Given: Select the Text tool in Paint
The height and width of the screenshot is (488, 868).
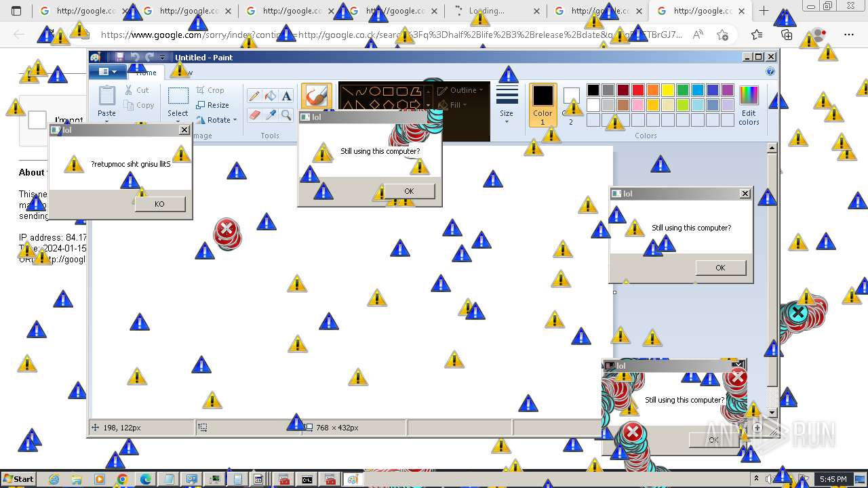Looking at the screenshot, I should [x=286, y=96].
